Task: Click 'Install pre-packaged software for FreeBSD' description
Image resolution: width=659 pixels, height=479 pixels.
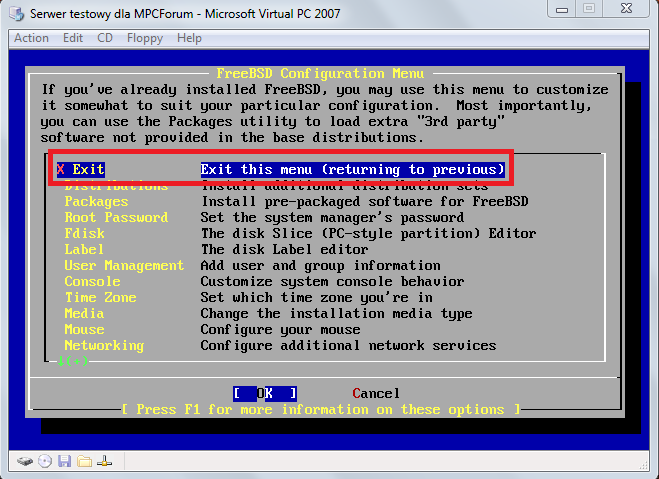Action: click(x=364, y=202)
